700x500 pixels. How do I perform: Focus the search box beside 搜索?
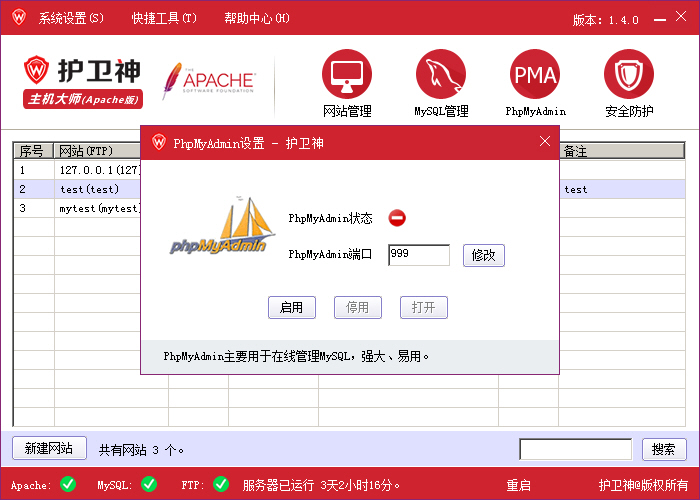[x=575, y=449]
